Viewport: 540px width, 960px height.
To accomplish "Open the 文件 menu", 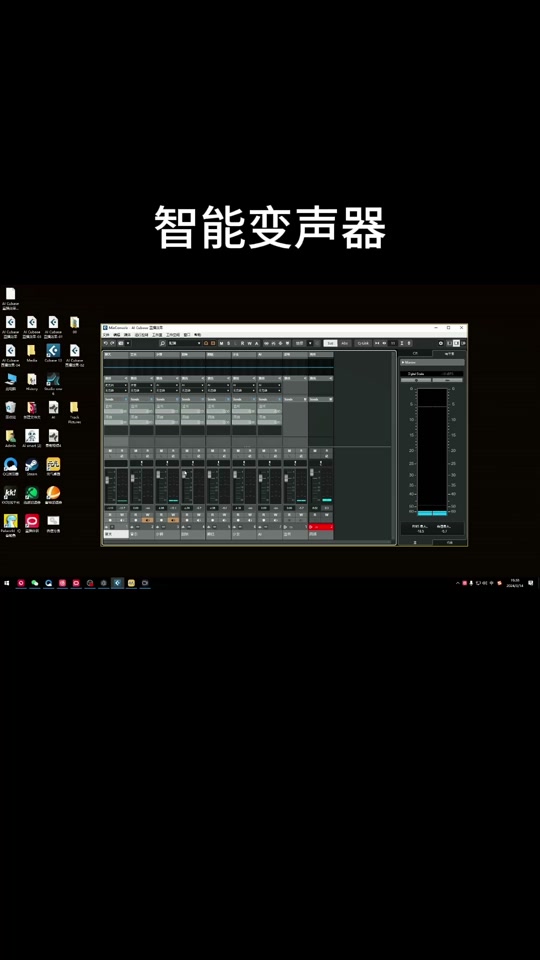I will click(x=106, y=335).
